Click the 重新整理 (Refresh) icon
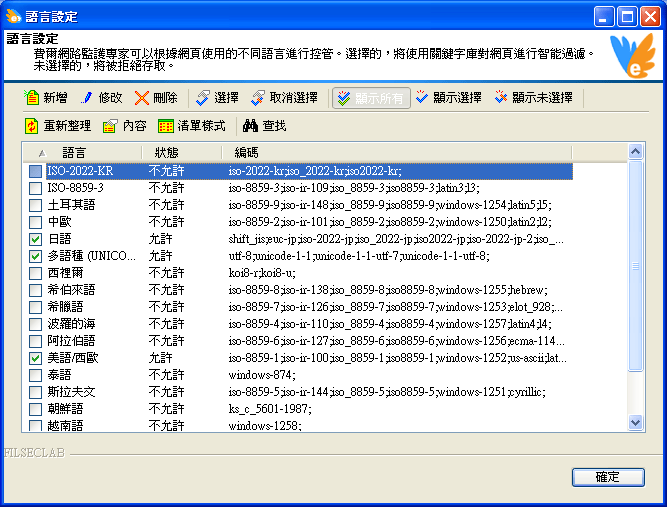 (31, 126)
